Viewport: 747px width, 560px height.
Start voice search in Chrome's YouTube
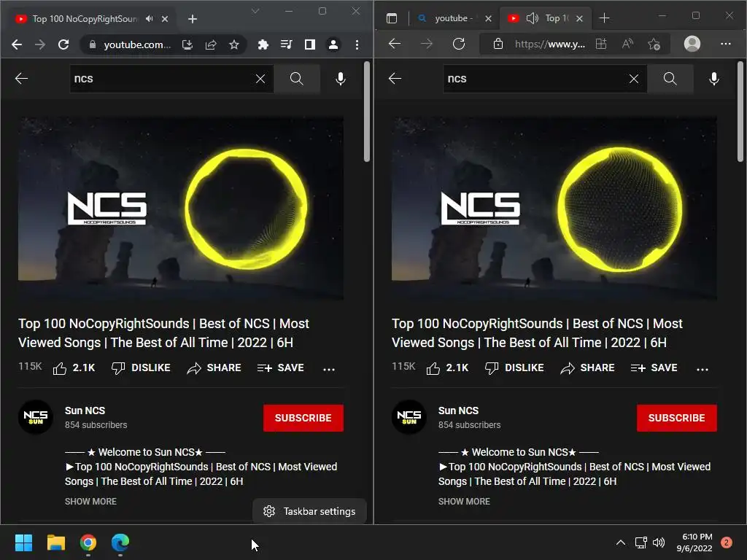pos(341,79)
